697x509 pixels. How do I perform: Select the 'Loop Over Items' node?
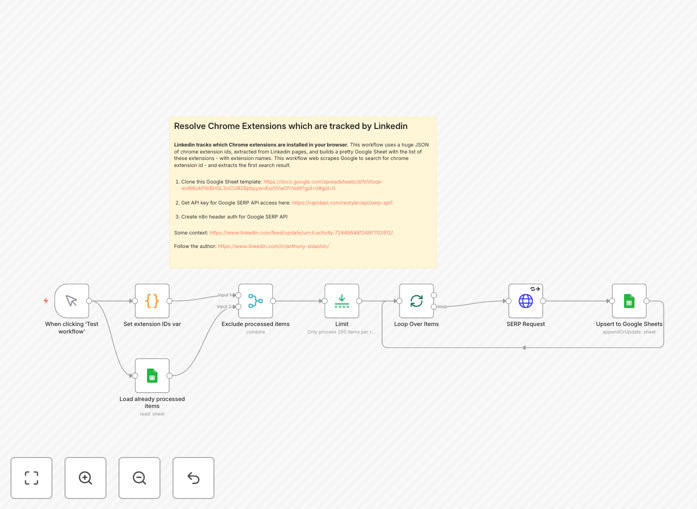[417, 301]
